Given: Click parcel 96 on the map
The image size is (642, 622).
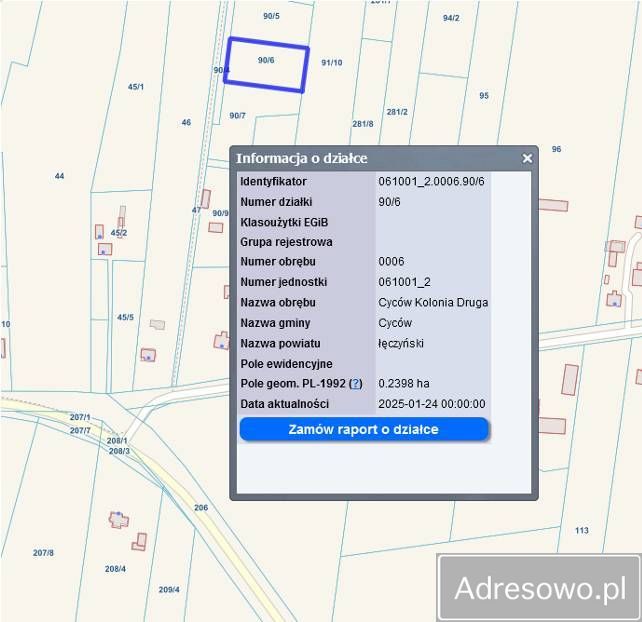Looking at the screenshot, I should pos(556,149).
